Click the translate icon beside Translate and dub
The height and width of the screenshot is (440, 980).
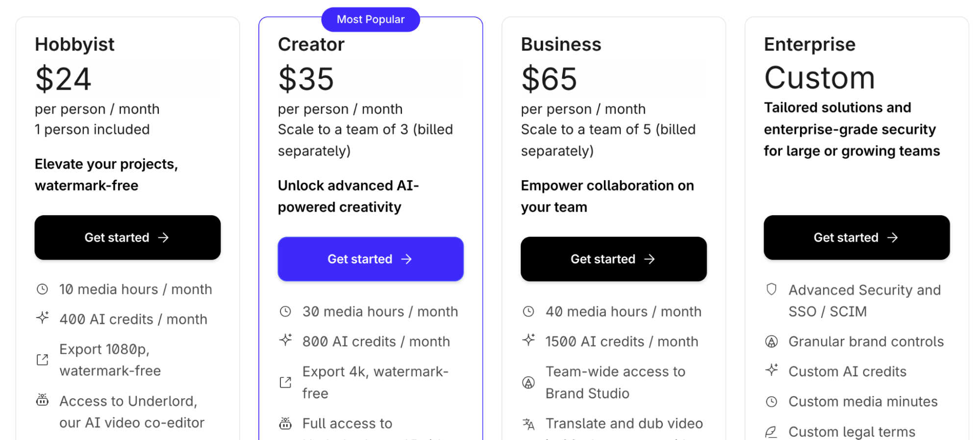[x=528, y=424]
